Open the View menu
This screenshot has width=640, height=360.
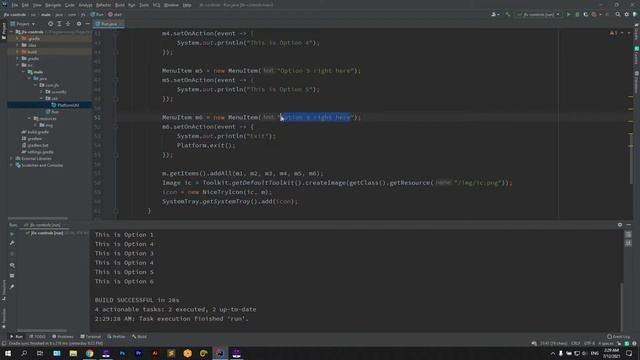pyautogui.click(x=37, y=5)
